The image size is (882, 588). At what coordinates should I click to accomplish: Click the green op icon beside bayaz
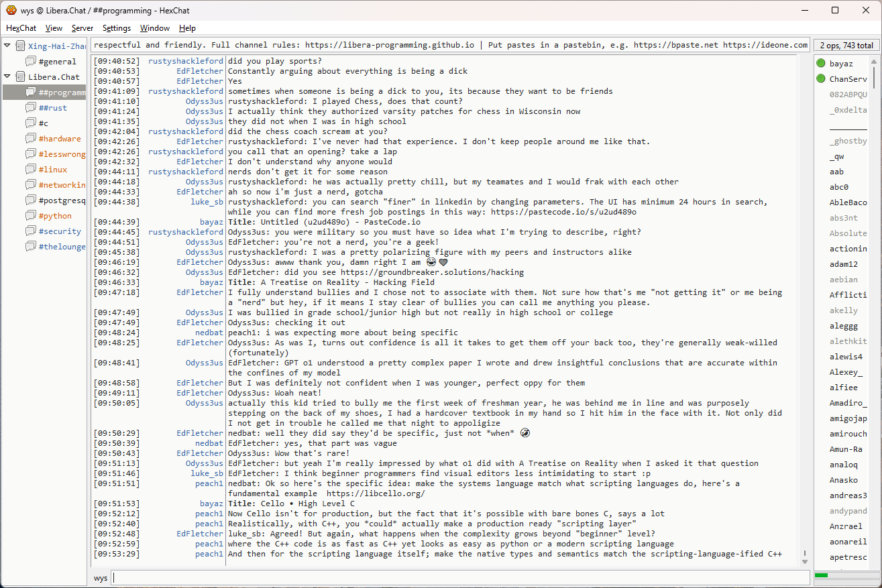[821, 64]
